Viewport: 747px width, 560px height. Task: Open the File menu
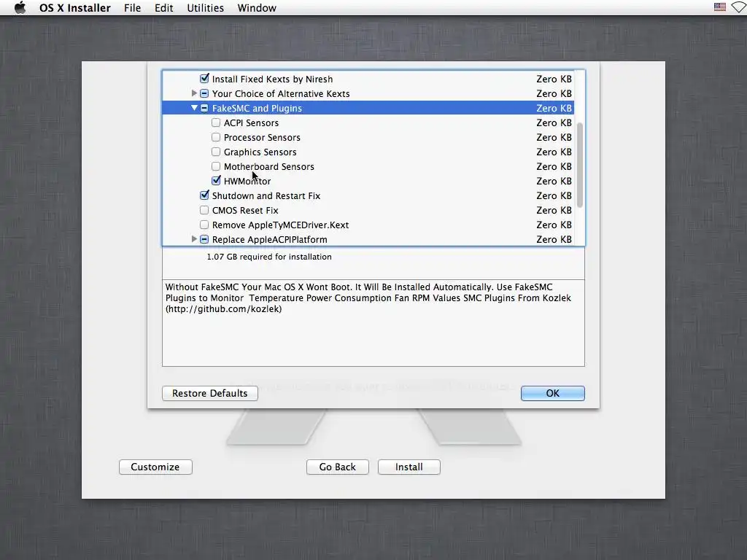[x=133, y=8]
